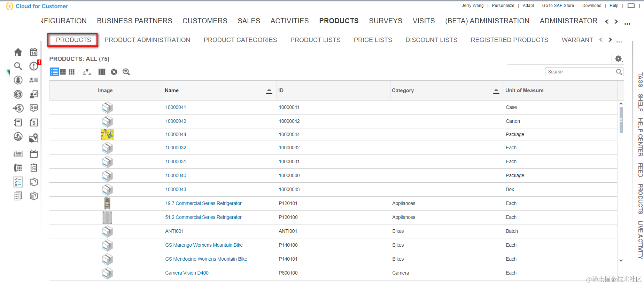
Task: Open the HELP CENTER side panel
Action: coord(640,137)
